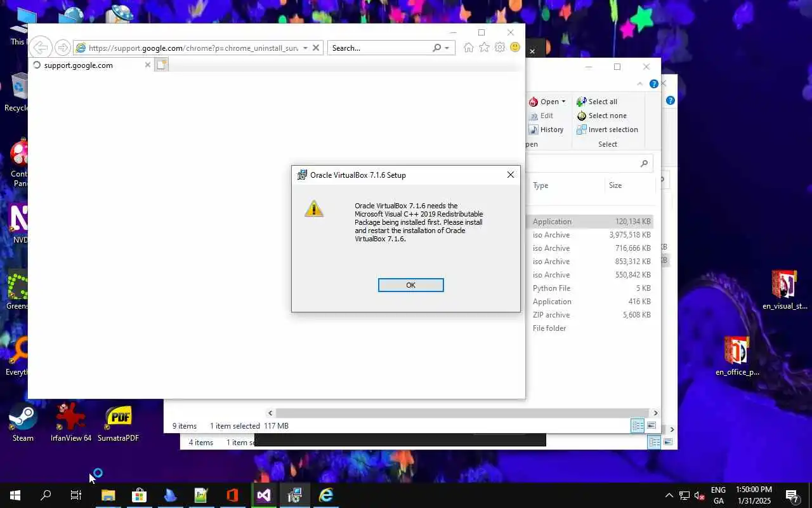Open a new tab in Internet Explorer

[162, 65]
